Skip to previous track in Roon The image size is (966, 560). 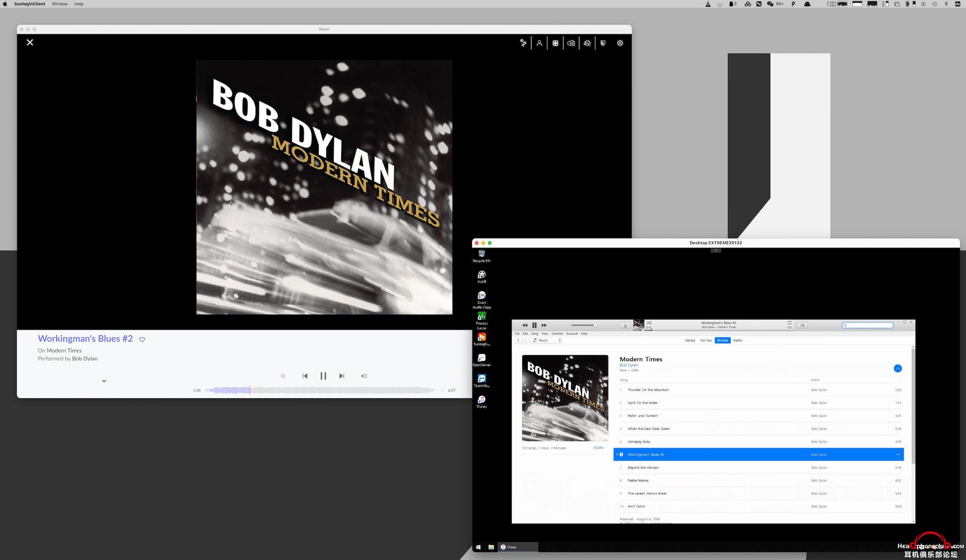pyautogui.click(x=305, y=376)
